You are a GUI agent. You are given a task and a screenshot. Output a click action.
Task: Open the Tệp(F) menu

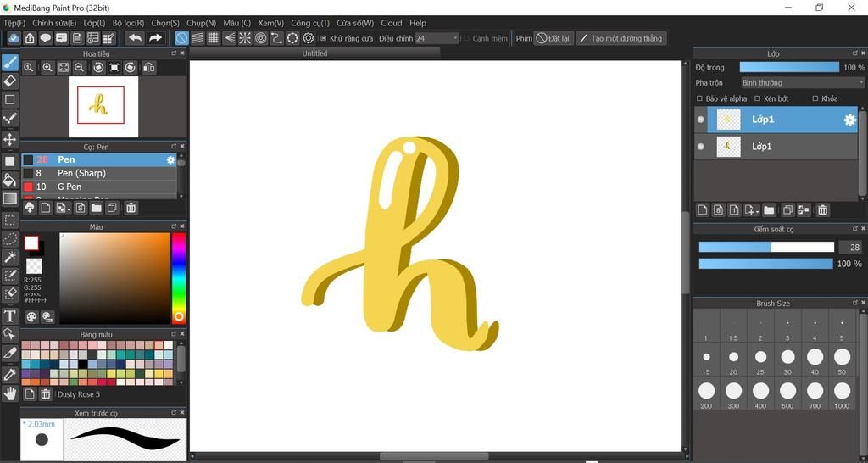14,23
